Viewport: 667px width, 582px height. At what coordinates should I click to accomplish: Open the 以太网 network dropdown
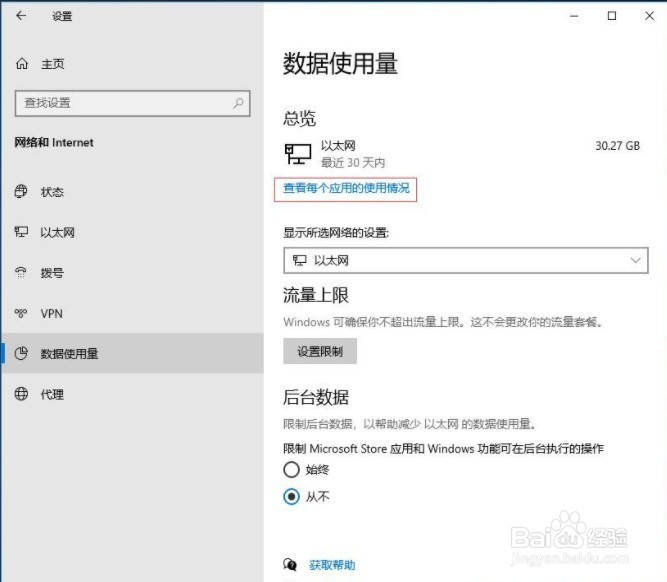(x=466, y=260)
